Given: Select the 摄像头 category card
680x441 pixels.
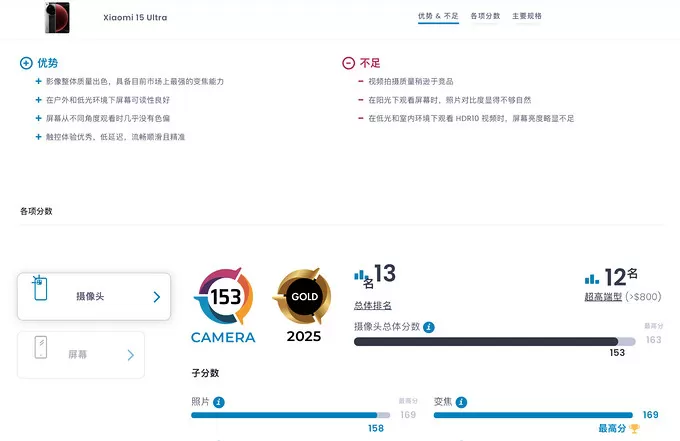Looking at the screenshot, I should (94, 297).
